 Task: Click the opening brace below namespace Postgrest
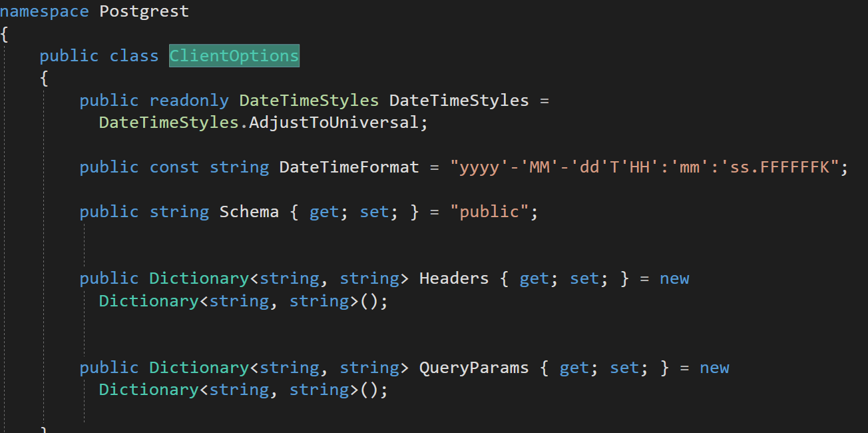5,34
